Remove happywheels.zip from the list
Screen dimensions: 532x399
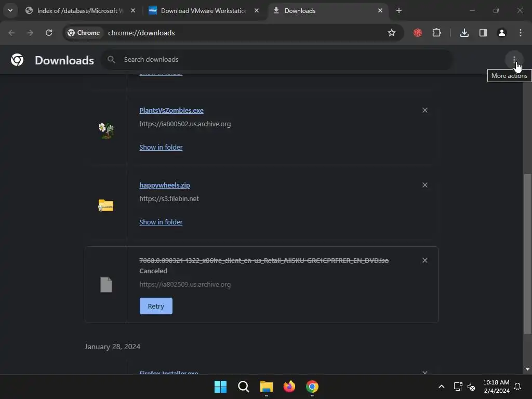(x=425, y=185)
